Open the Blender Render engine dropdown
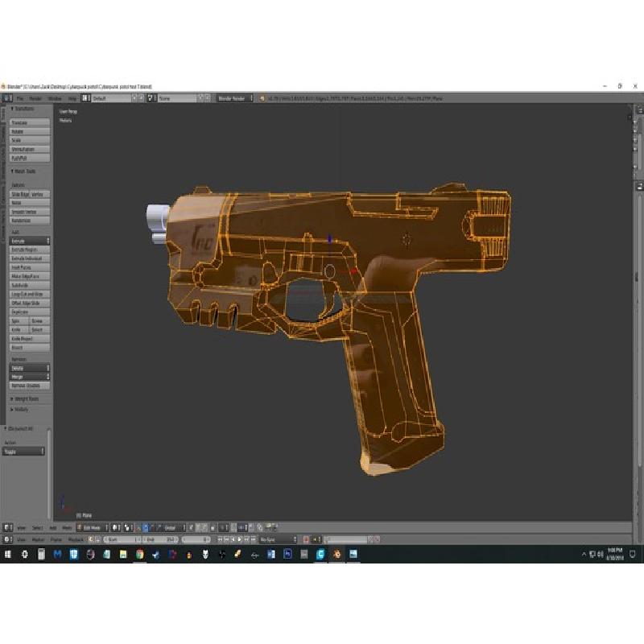Image resolution: width=644 pixels, height=644 pixels. coord(235,98)
